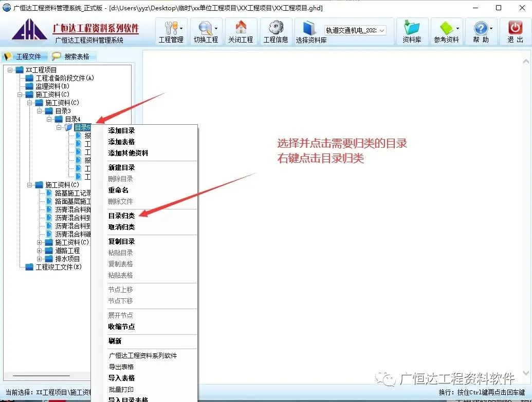Viewport: 532px width, 402px height.
Task: Click folder icon of 工程准备阶段文件(A)
Action: pyautogui.click(x=29, y=78)
